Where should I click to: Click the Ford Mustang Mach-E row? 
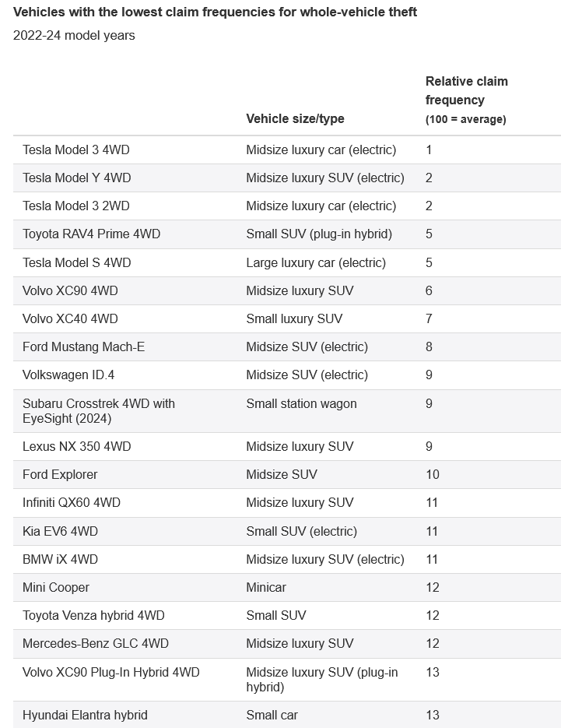83,346
